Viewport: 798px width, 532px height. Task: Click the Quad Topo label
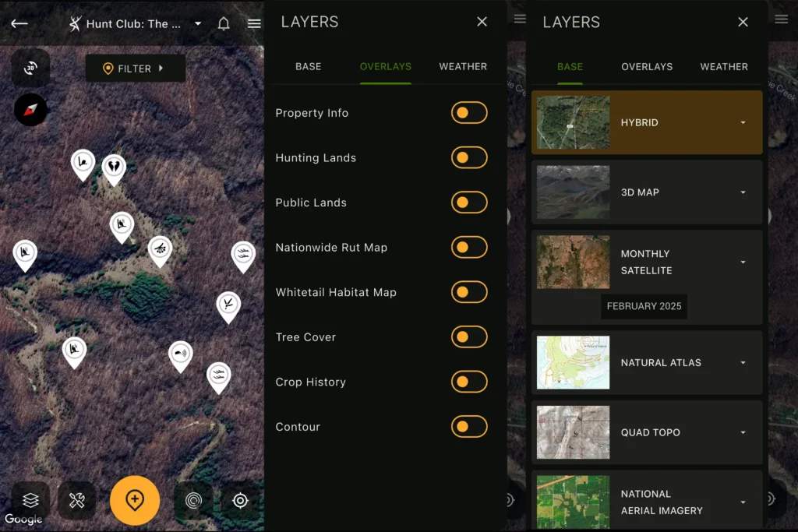651,432
